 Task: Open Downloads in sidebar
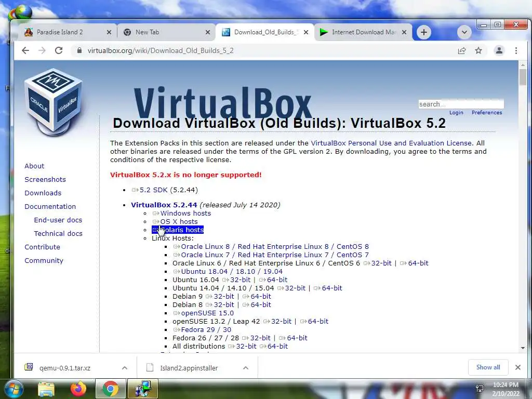pos(43,193)
